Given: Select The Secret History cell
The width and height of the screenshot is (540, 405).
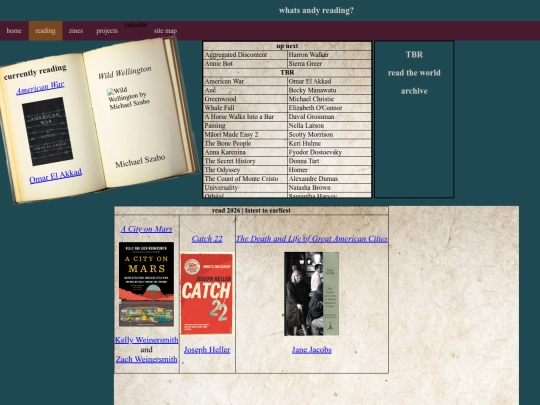Looking at the screenshot, I should point(245,161).
